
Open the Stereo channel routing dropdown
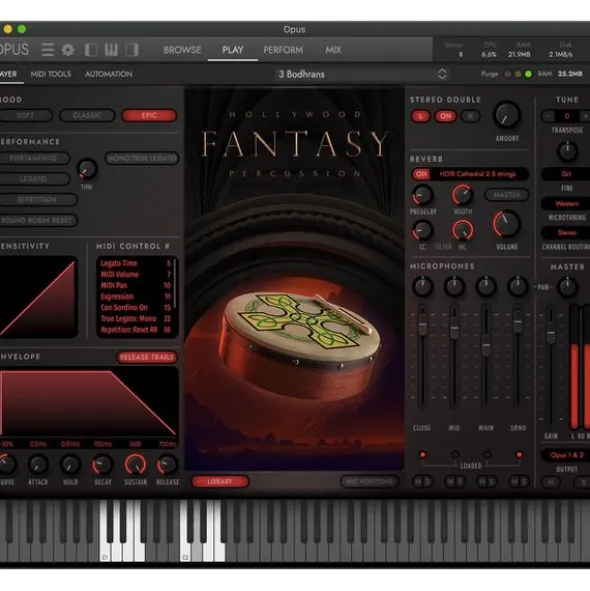tap(566, 233)
